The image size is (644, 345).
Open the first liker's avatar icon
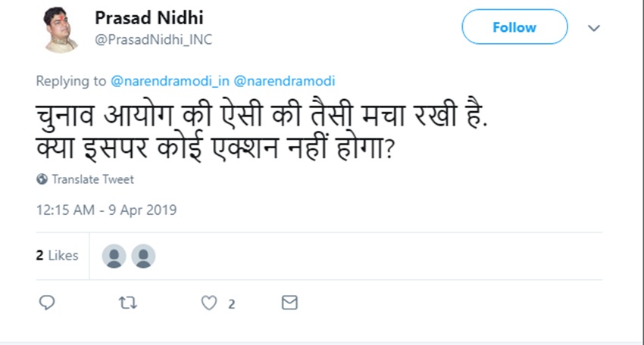click(114, 256)
